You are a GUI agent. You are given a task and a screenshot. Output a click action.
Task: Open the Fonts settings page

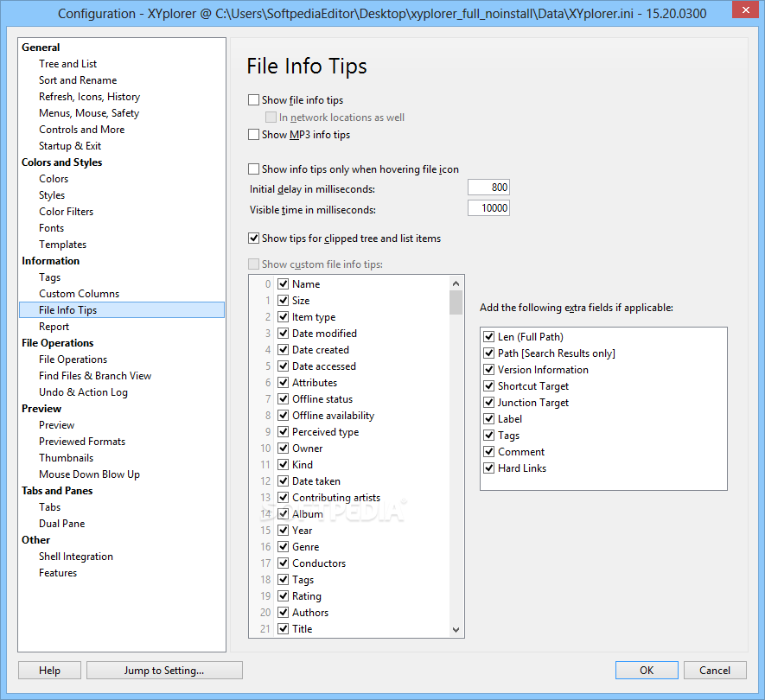pyautogui.click(x=51, y=228)
